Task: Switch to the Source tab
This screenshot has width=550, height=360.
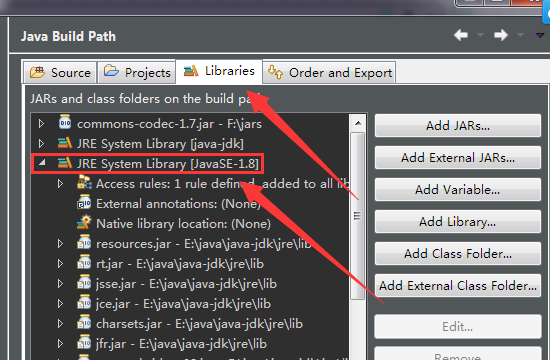Action: click(x=60, y=73)
